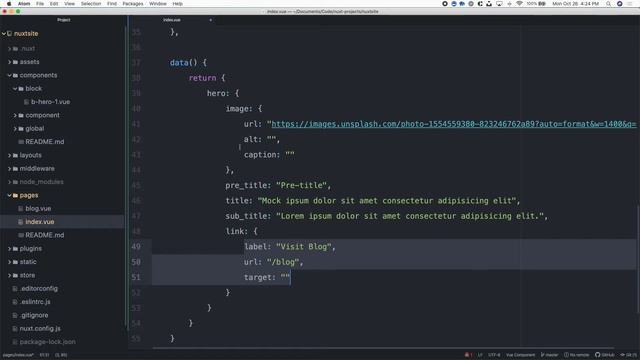Click the pre_title code line
This screenshot has width=640, height=360.
(x=278, y=185)
